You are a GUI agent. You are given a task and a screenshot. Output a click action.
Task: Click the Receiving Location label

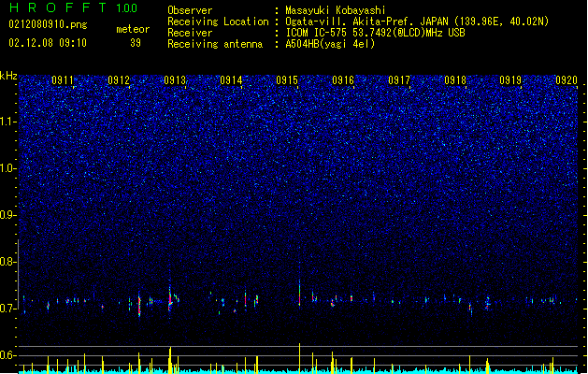coord(218,22)
